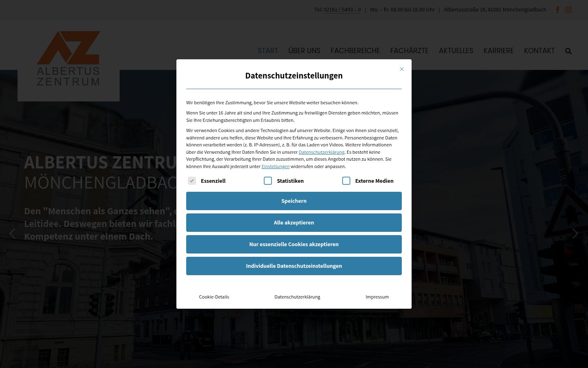Click the Einstellungen link in text
Screen dimensions: 588x368
276,166
